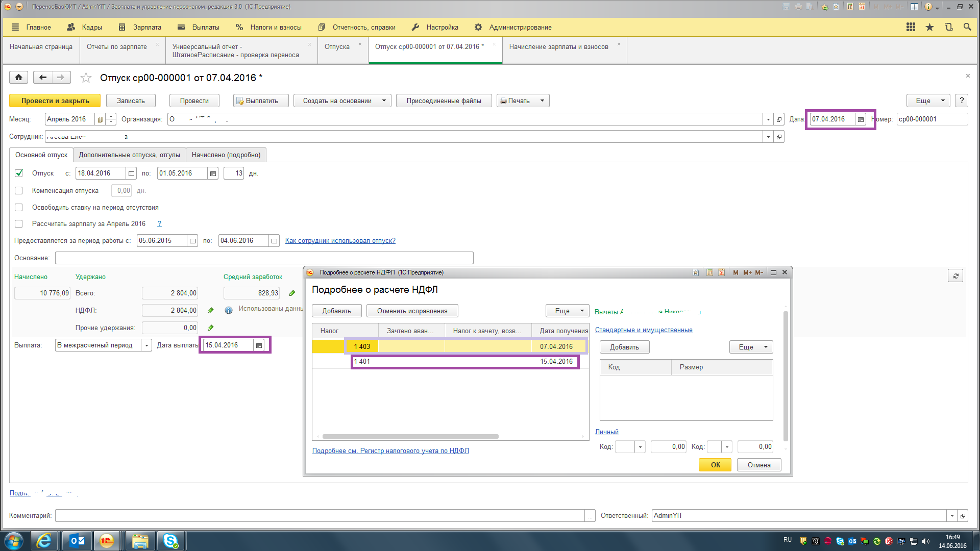Click Выплатить button

click(x=261, y=101)
